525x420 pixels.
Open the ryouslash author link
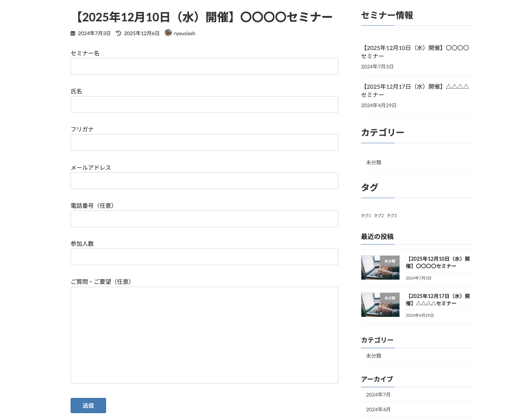pyautogui.click(x=184, y=33)
